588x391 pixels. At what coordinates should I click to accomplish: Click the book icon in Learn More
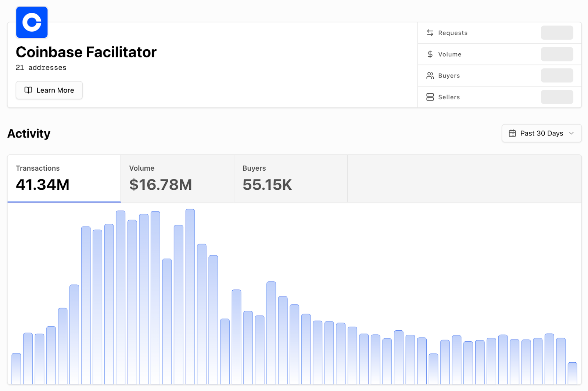pos(28,90)
